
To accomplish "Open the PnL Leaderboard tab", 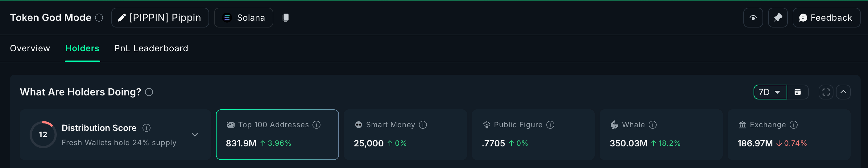I will coord(151,48).
